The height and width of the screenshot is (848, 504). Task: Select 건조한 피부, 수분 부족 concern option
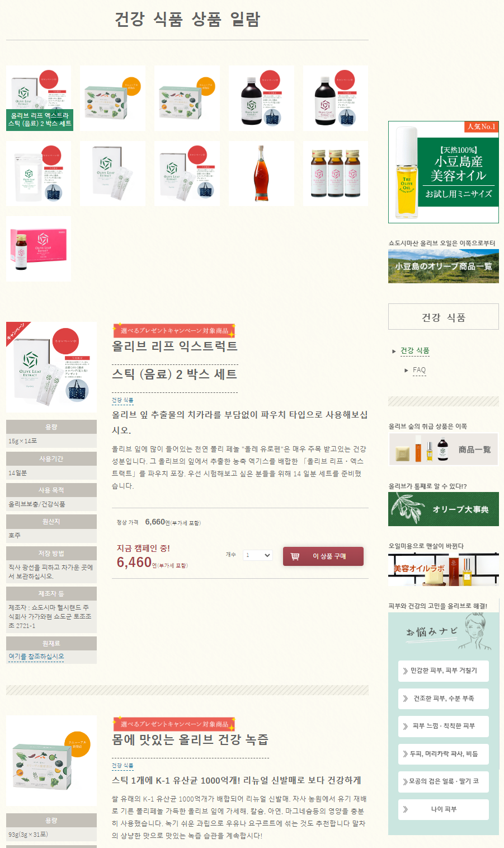point(444,699)
